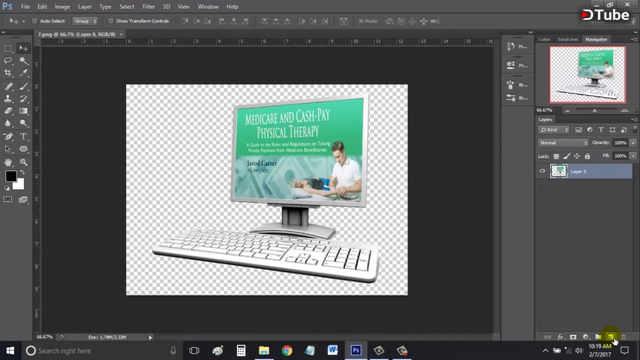Select the Clone Stamp tool
Screen dimensions: 640x360
8,98
